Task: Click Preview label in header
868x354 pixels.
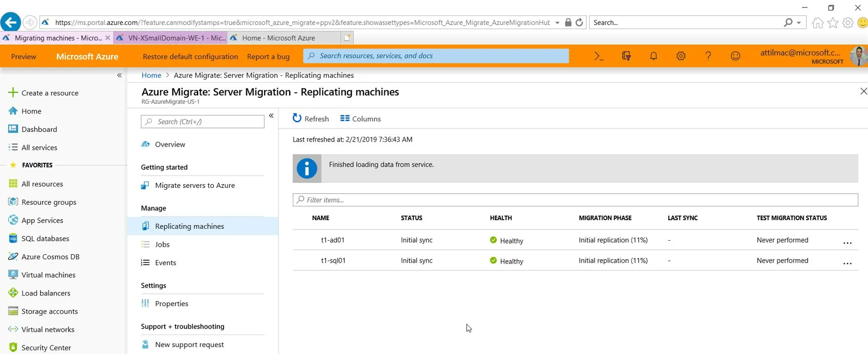Action: [23, 56]
